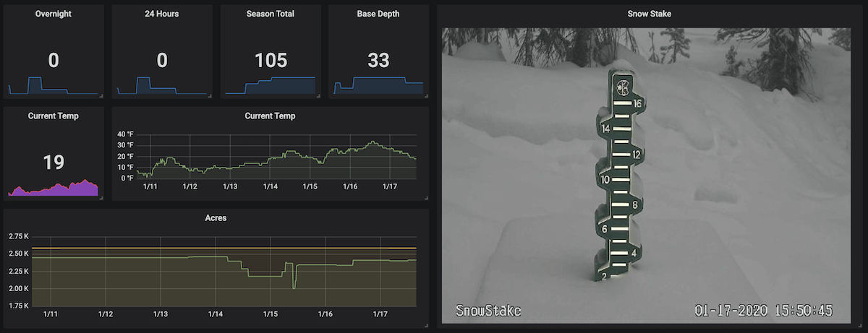Click the Base Depth value 33
This screenshot has height=333, width=868.
point(378,61)
